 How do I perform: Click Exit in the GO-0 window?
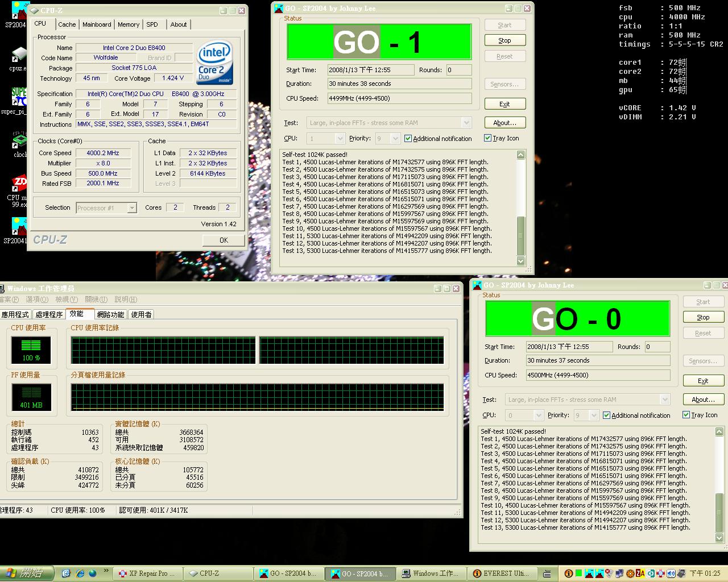703,381
